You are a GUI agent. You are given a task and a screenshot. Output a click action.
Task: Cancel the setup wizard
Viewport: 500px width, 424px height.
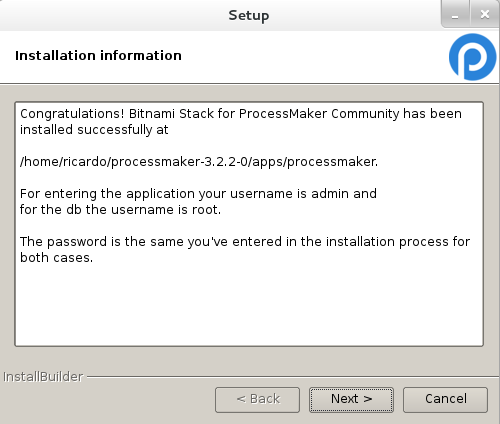[445, 399]
